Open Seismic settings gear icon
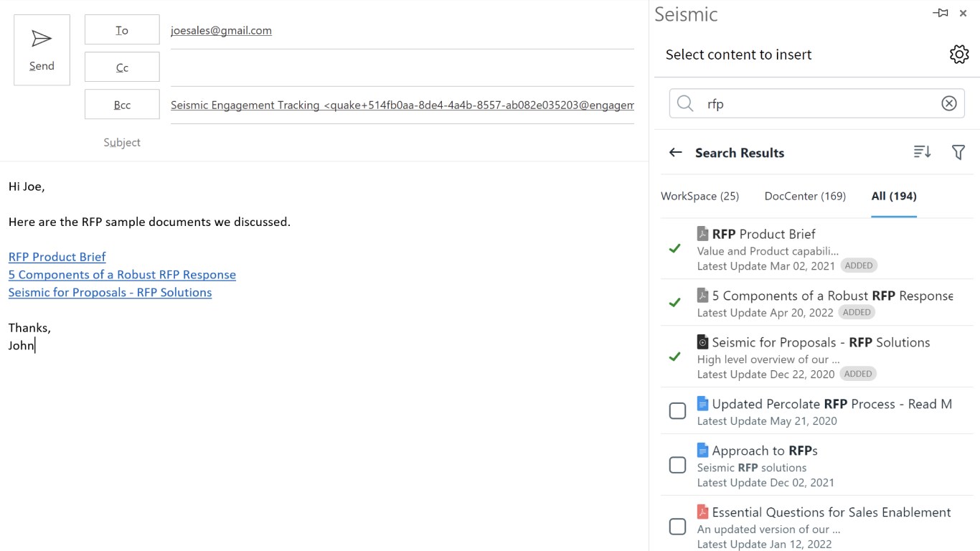Image resolution: width=980 pixels, height=551 pixels. click(958, 55)
